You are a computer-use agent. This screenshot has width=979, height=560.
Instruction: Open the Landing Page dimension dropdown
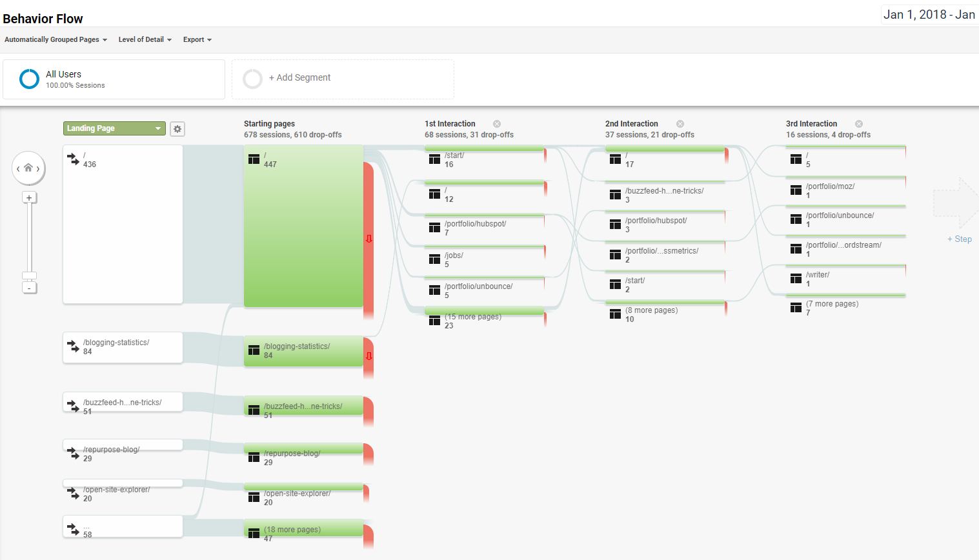(114, 128)
